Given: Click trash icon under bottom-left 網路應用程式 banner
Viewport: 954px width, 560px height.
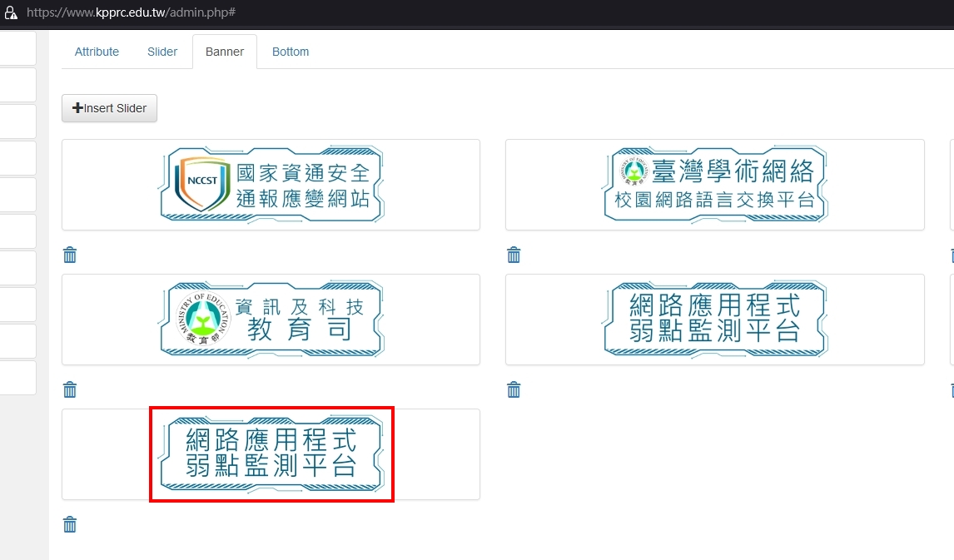Looking at the screenshot, I should [70, 524].
